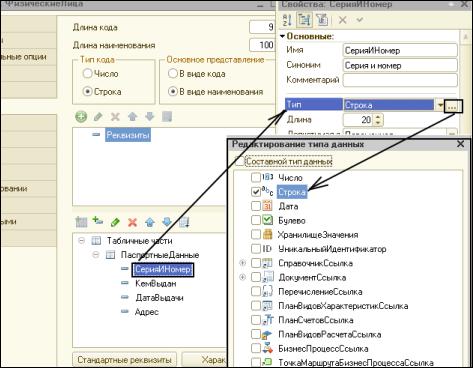
Task: Open type editor via ellipsis button
Action: pos(453,107)
